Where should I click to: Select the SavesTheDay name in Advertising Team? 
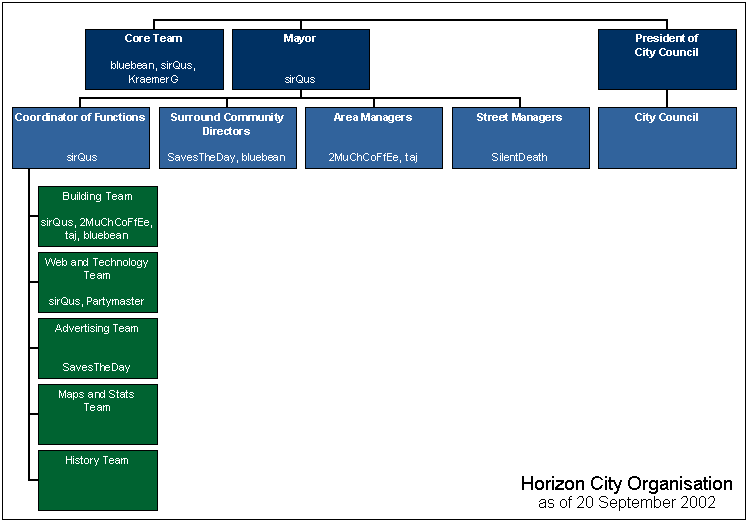tap(97, 367)
